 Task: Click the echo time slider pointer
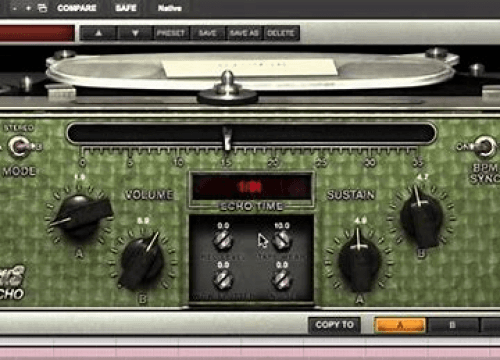tap(227, 138)
